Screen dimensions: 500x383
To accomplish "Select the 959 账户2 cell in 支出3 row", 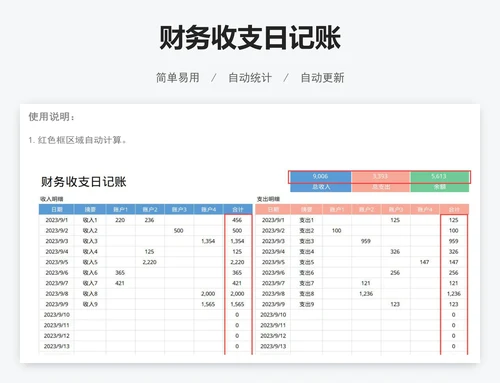I will (366, 241).
